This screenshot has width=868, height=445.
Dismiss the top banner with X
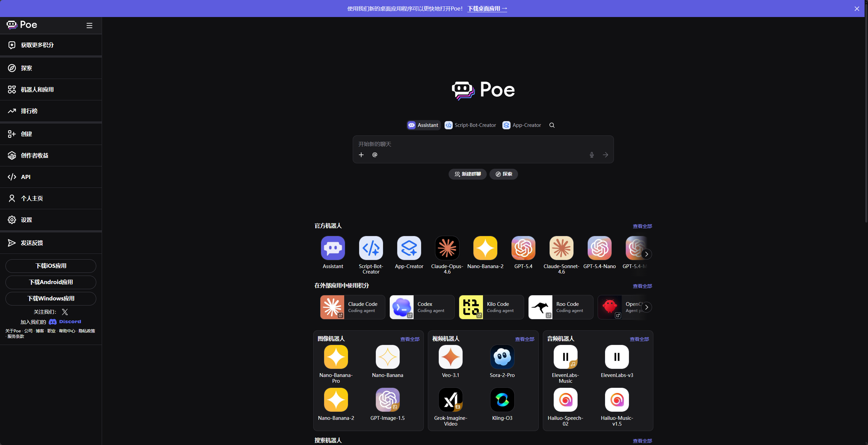click(x=857, y=9)
